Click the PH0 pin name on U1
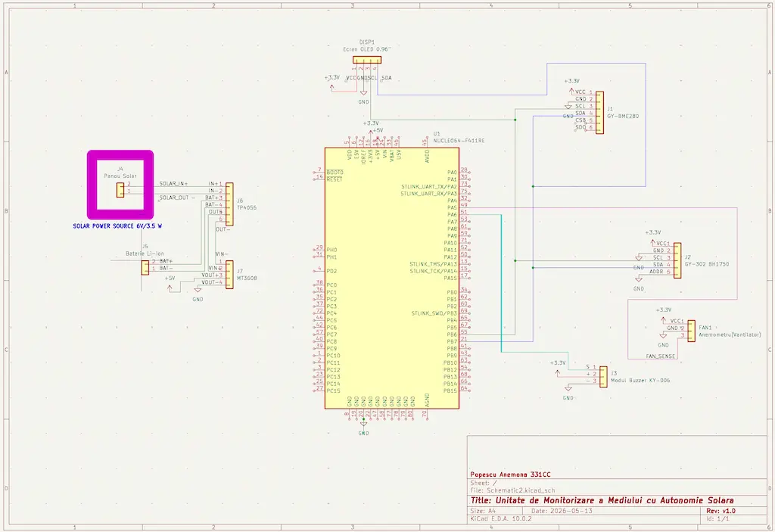The image size is (775, 532). point(331,250)
